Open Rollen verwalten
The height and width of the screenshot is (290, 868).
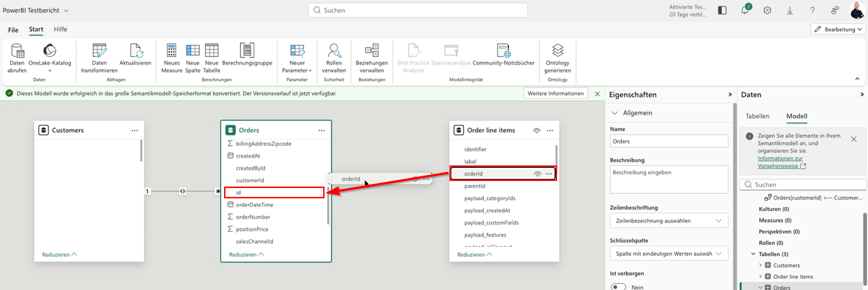[x=334, y=58]
